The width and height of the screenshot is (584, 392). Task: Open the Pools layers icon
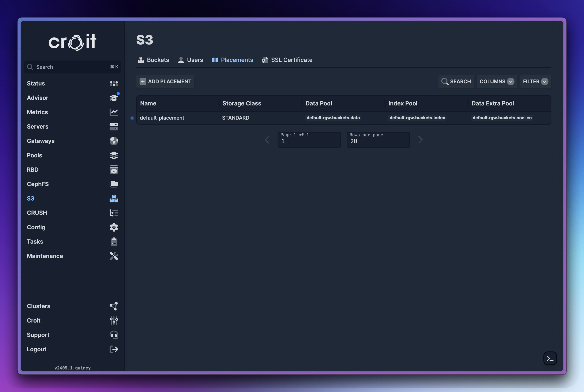(114, 155)
